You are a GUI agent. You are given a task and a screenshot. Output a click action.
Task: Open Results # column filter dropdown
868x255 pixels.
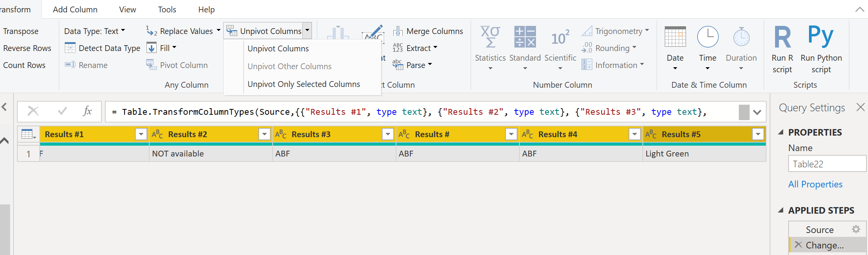coord(511,134)
